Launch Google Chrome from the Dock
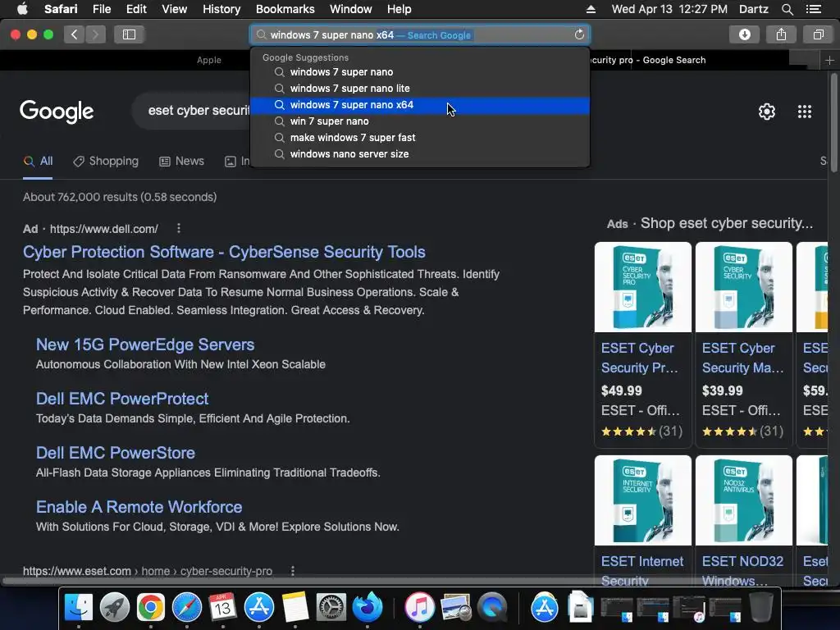Viewport: 840px width, 630px height. tap(151, 608)
